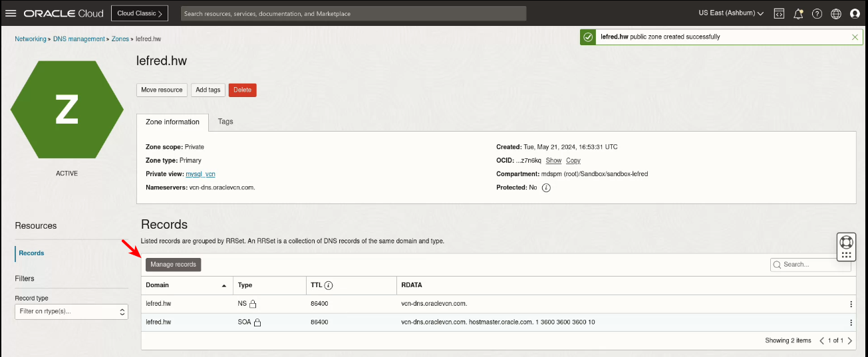Screen dimensions: 868x357
Task: Open Networking breadcrumb link
Action: (31, 39)
